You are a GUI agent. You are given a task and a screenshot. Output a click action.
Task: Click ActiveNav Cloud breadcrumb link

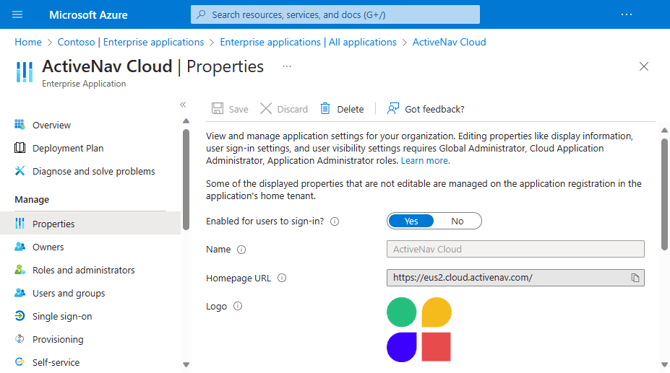tap(449, 42)
